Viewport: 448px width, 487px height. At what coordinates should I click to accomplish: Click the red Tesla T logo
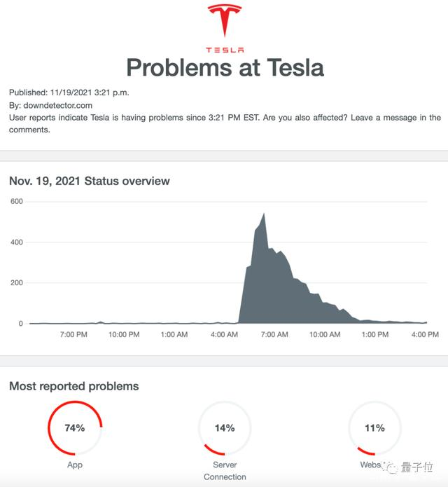pyautogui.click(x=225, y=20)
